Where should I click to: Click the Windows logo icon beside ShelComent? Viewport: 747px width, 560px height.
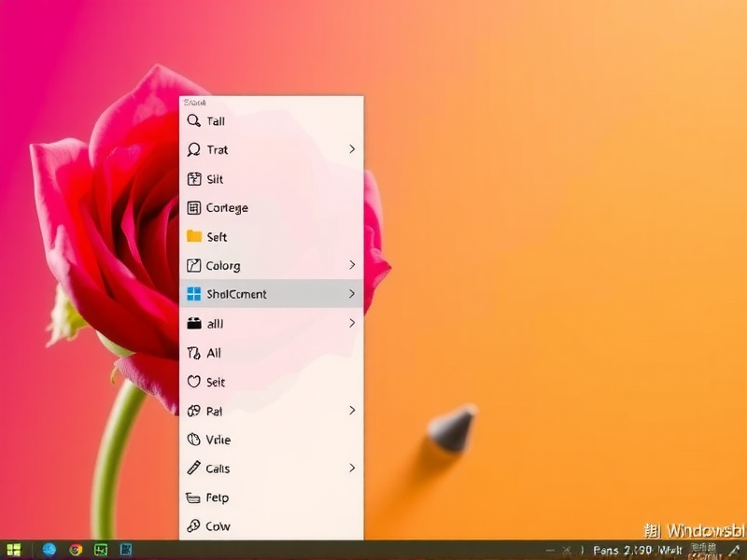click(x=194, y=294)
